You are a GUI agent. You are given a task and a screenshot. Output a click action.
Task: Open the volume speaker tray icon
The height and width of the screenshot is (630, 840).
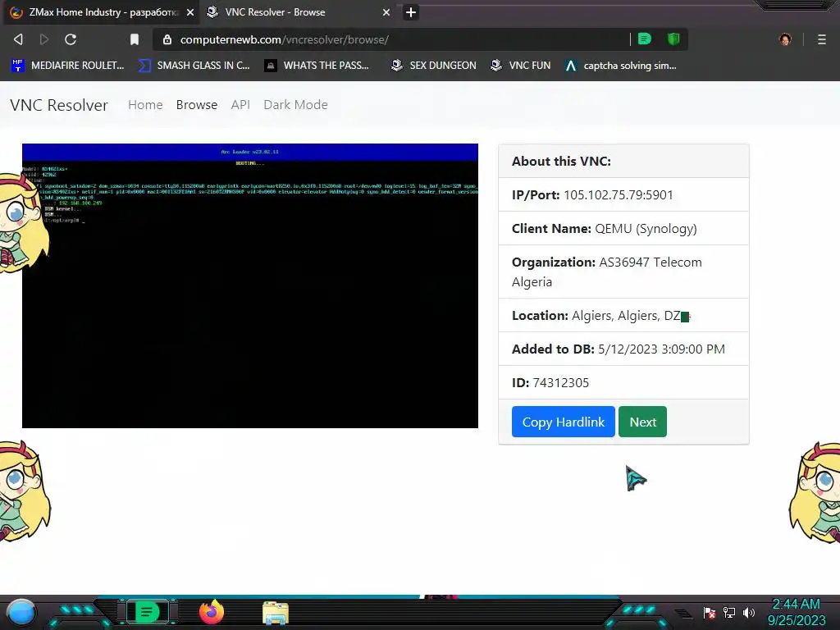pyautogui.click(x=749, y=612)
